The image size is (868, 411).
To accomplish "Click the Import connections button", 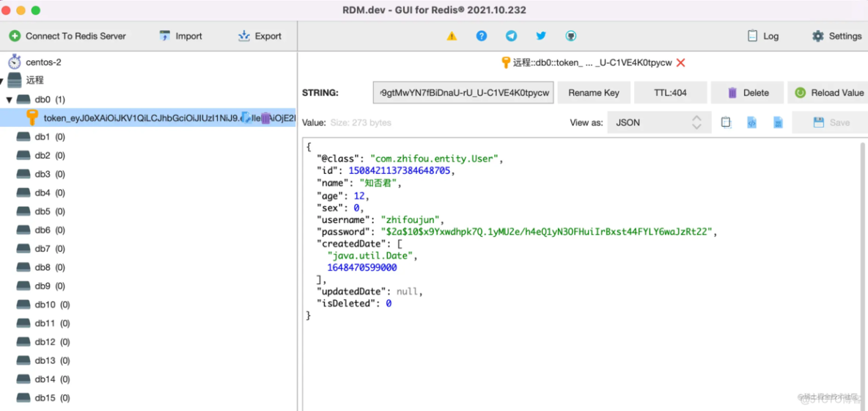I will [180, 36].
